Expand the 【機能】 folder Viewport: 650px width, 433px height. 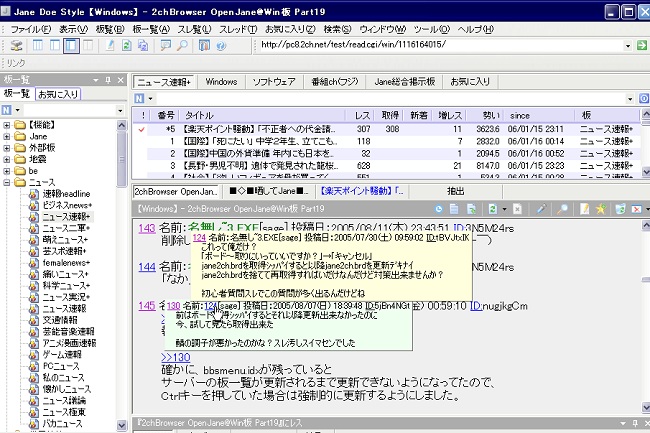7,125
